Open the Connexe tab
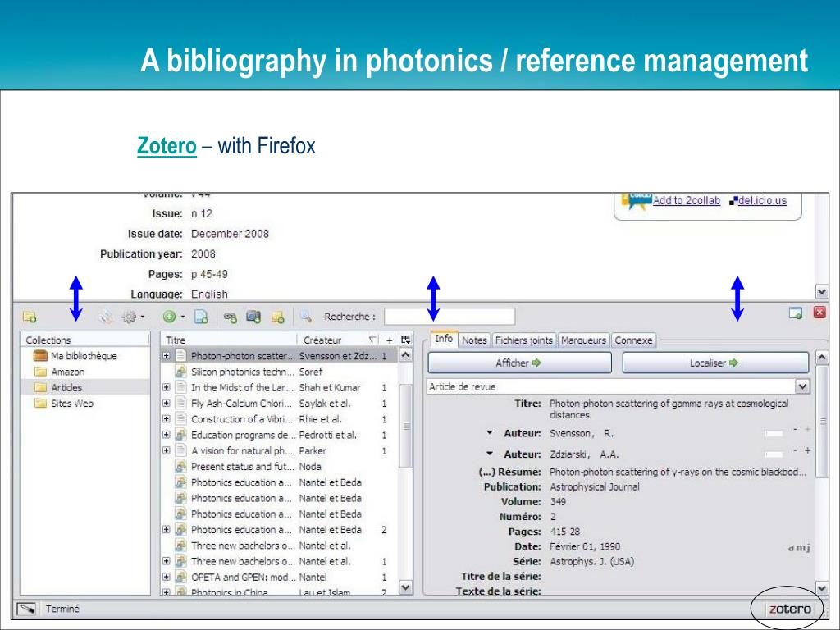Screen dimensions: 840x630 click(x=634, y=340)
